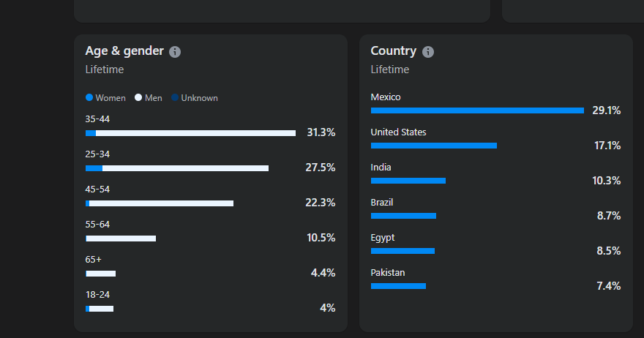Screen dimensions: 644x338
Task: Click the Country info icon
Action: point(428,52)
